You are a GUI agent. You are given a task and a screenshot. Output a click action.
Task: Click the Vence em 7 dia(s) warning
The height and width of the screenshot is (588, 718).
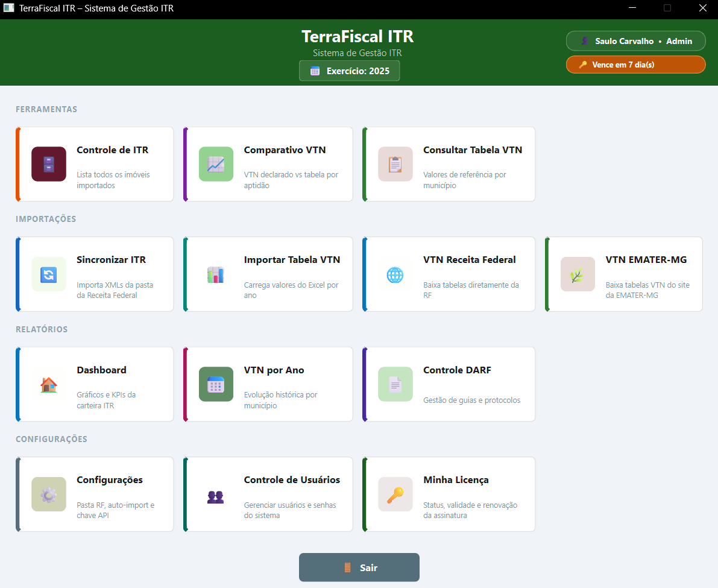[635, 65]
